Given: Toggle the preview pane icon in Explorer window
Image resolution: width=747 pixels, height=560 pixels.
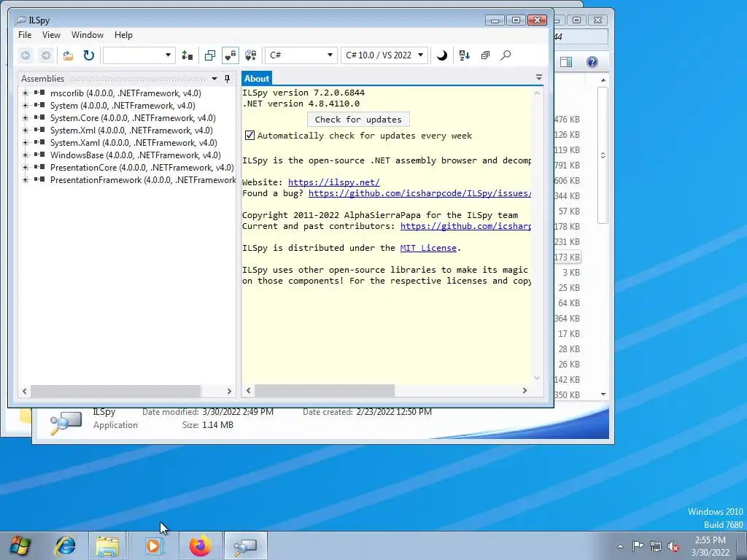Looking at the screenshot, I should click(566, 62).
